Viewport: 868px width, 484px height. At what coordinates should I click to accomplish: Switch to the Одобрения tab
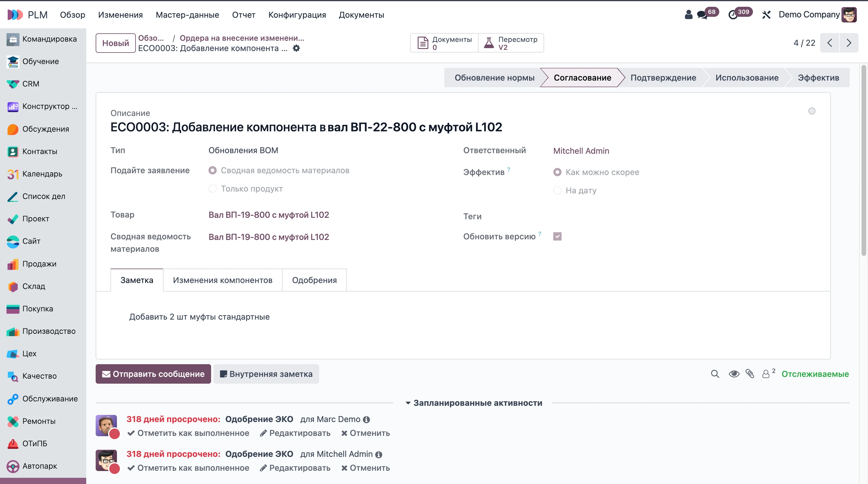click(314, 280)
